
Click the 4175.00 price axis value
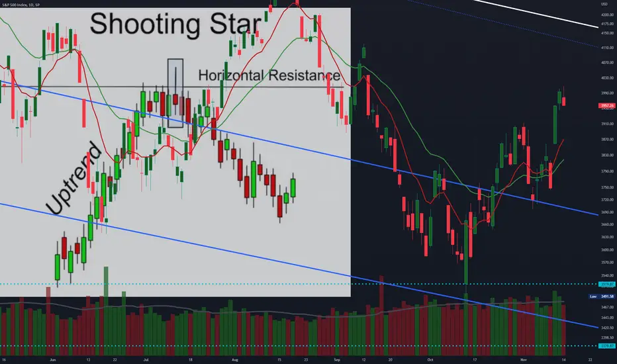tap(607, 24)
